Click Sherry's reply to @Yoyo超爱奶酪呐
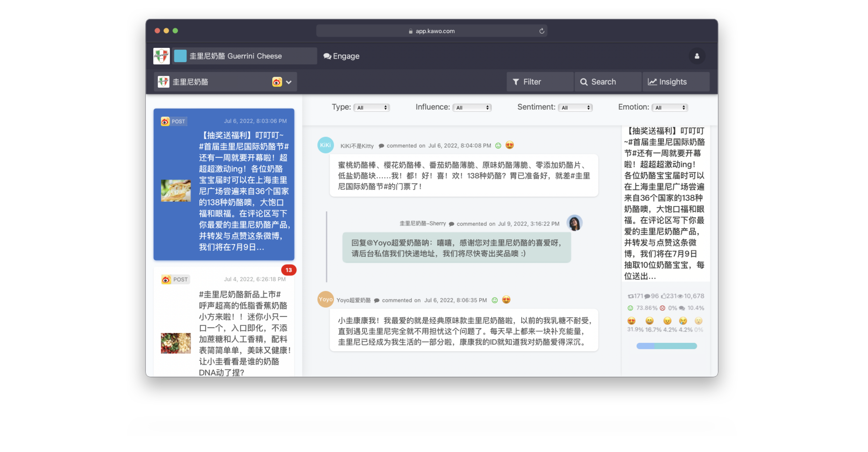This screenshot has height=452, width=868. point(457,247)
